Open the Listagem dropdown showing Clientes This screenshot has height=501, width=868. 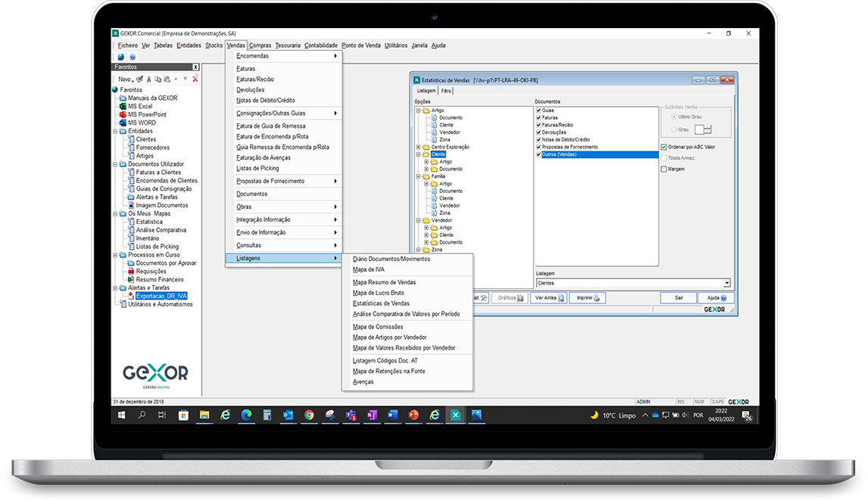click(x=727, y=283)
